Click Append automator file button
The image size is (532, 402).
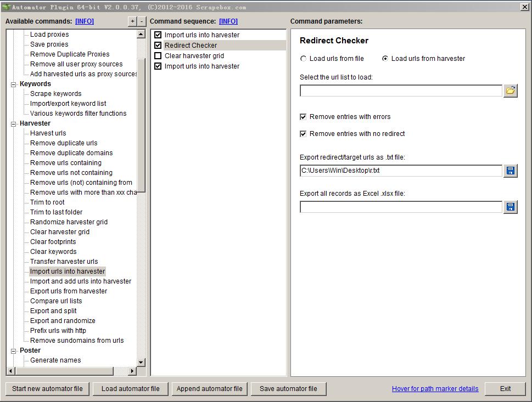(x=209, y=389)
